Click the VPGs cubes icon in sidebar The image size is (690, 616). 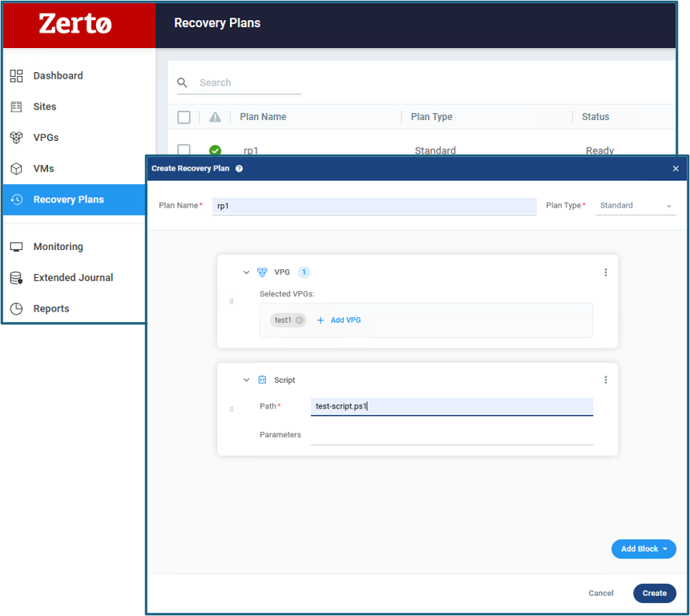[x=16, y=138]
